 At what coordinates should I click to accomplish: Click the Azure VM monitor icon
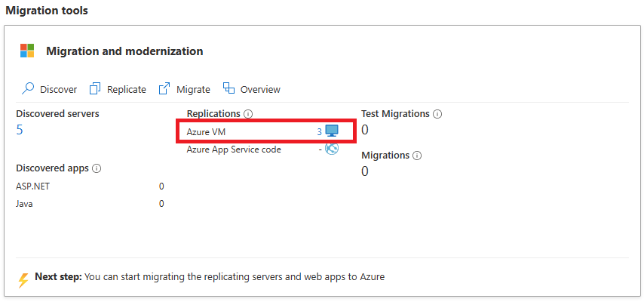pyautogui.click(x=332, y=131)
